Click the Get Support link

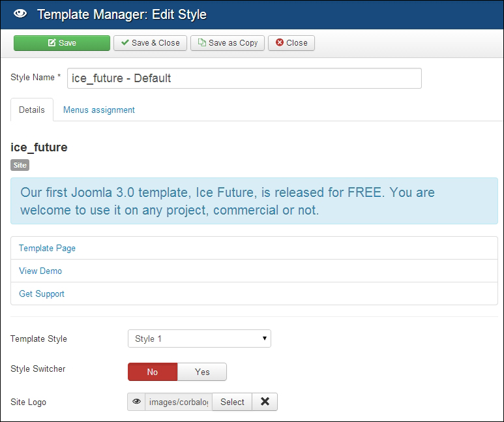42,294
